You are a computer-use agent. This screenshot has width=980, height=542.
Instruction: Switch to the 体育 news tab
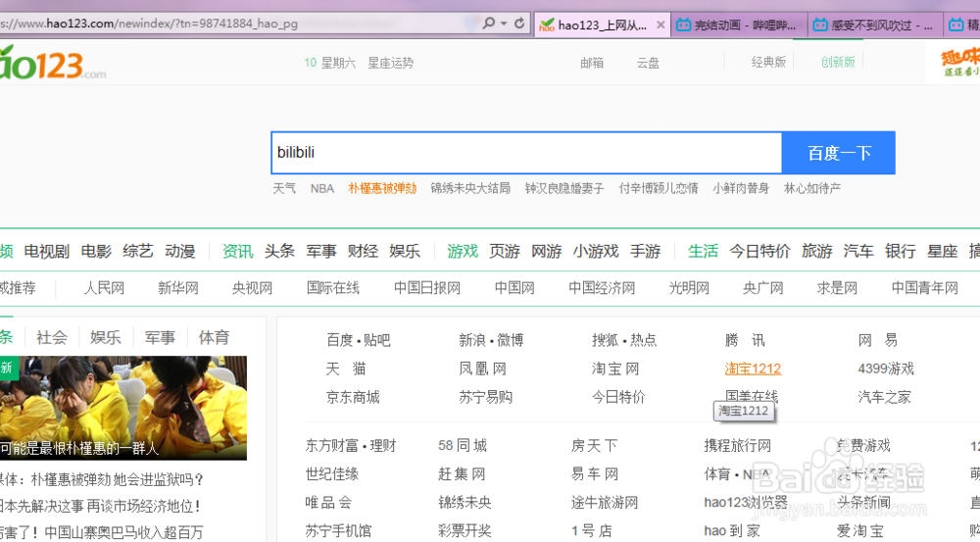click(x=214, y=337)
